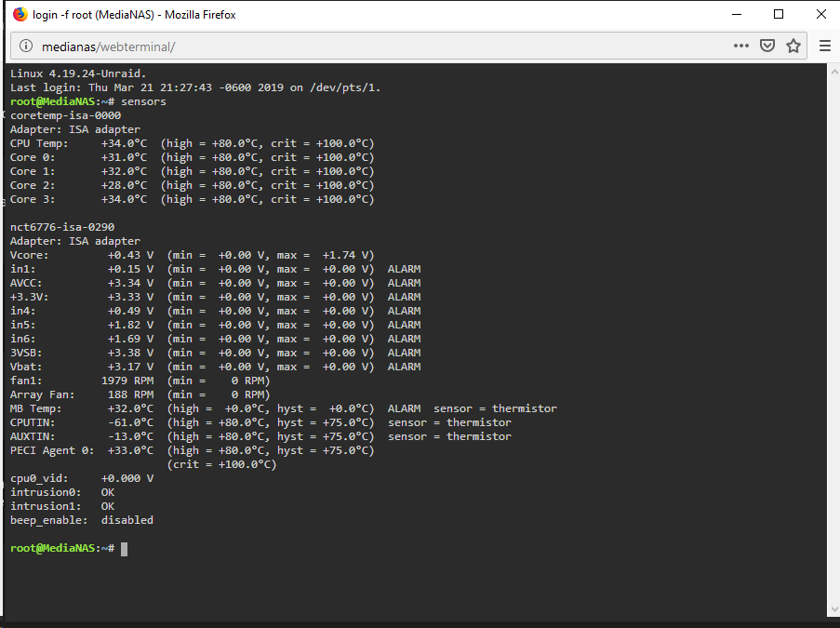Open the Firefox hamburger menu
The width and height of the screenshot is (840, 628).
click(825, 47)
